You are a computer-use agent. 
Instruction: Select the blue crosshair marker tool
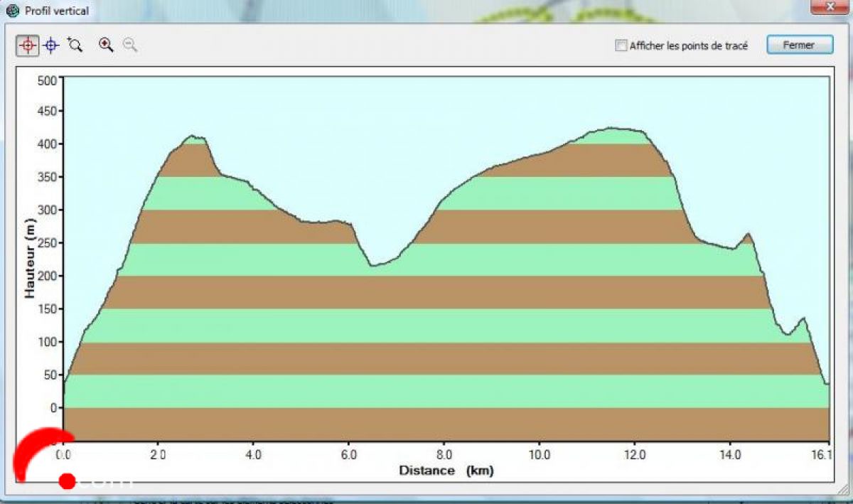[x=51, y=45]
